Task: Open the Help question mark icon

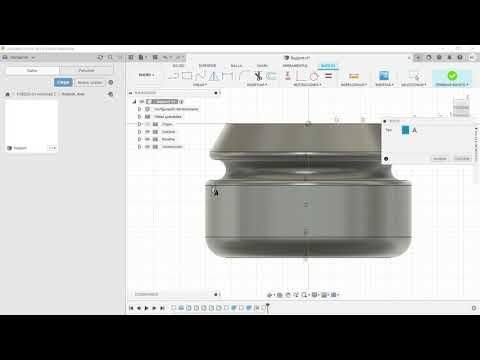Action: 460,57
